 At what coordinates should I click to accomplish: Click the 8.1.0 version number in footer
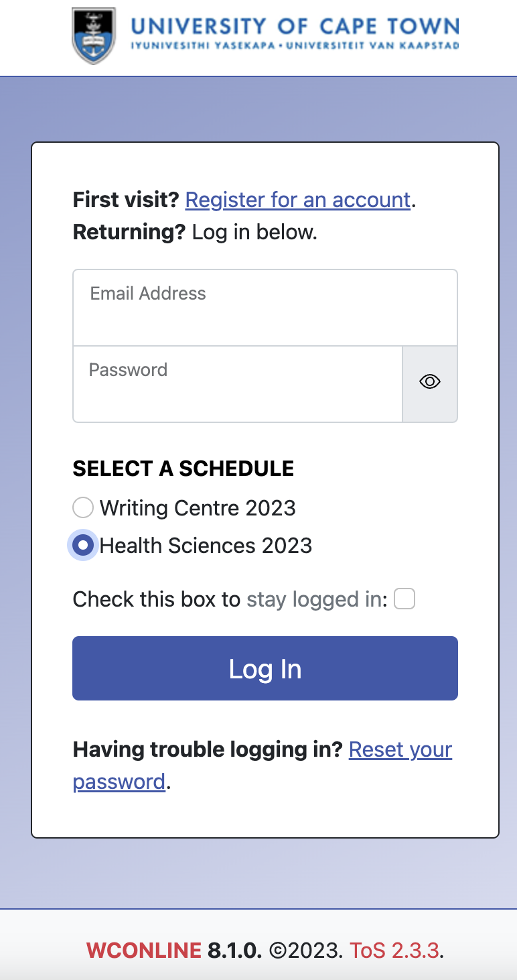tap(234, 950)
